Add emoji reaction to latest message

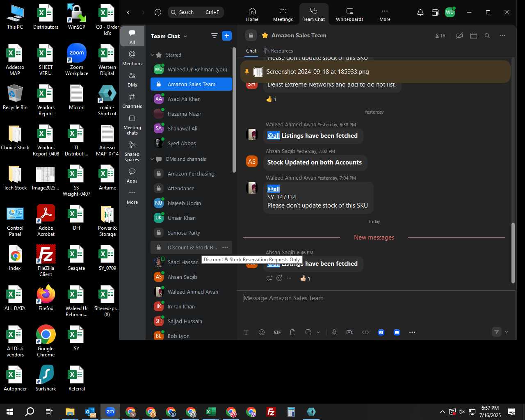coord(279,278)
